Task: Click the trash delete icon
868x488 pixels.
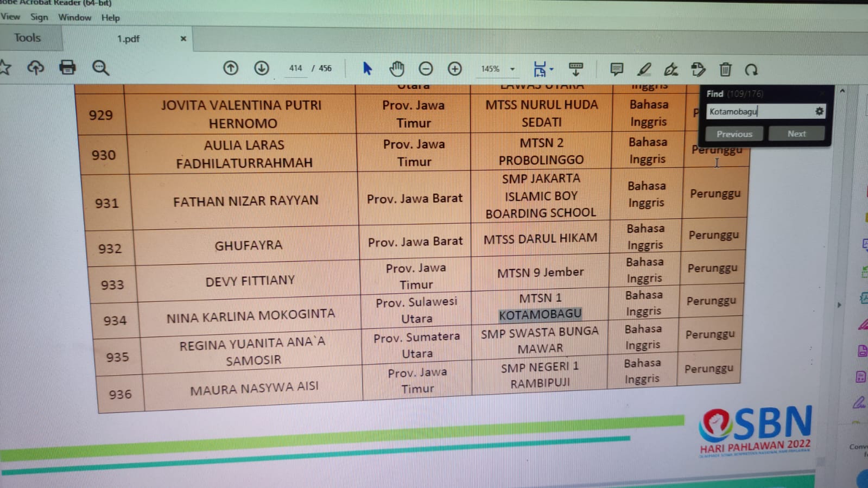Action: (x=725, y=69)
